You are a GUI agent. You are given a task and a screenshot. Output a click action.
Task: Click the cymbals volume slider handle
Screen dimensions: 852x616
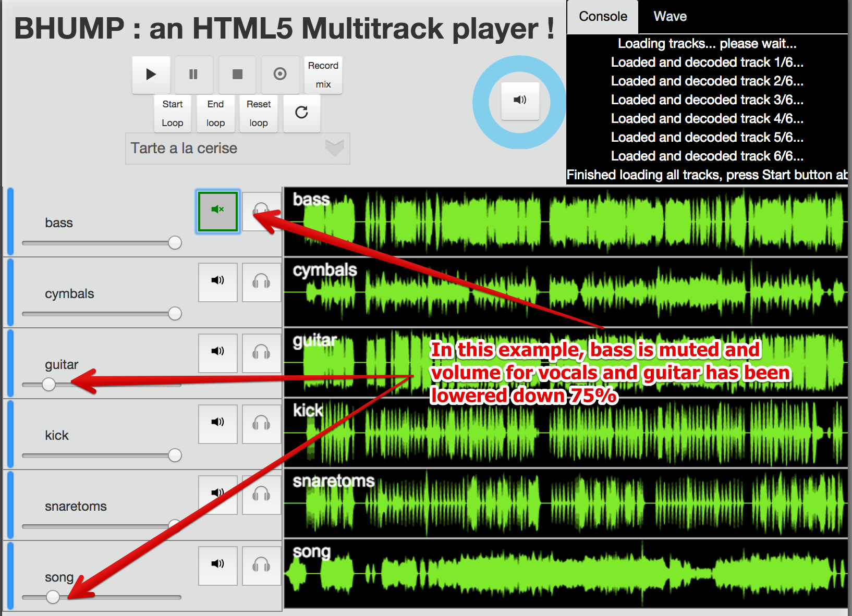coord(175,313)
